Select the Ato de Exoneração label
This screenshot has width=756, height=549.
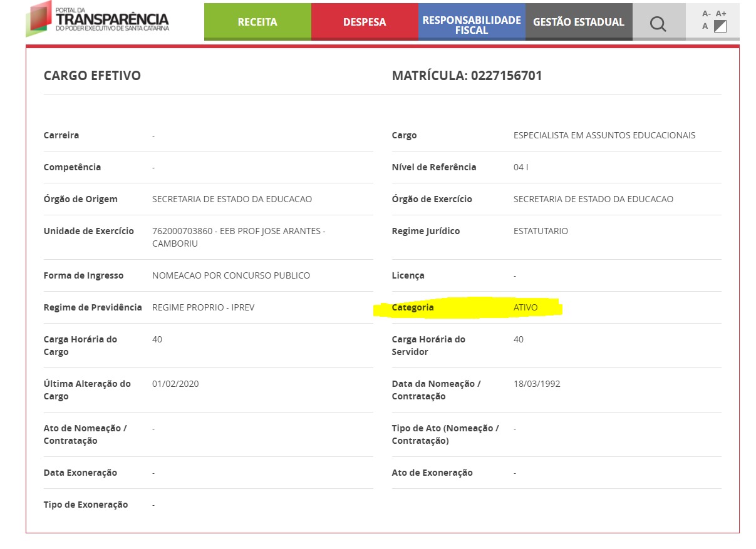432,473
